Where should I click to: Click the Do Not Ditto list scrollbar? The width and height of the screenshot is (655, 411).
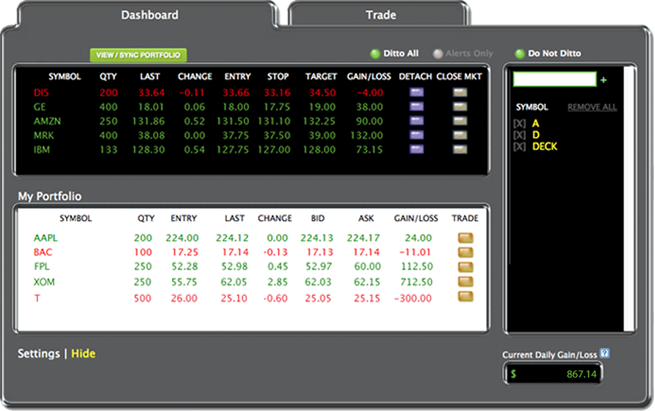pyautogui.click(x=628, y=199)
